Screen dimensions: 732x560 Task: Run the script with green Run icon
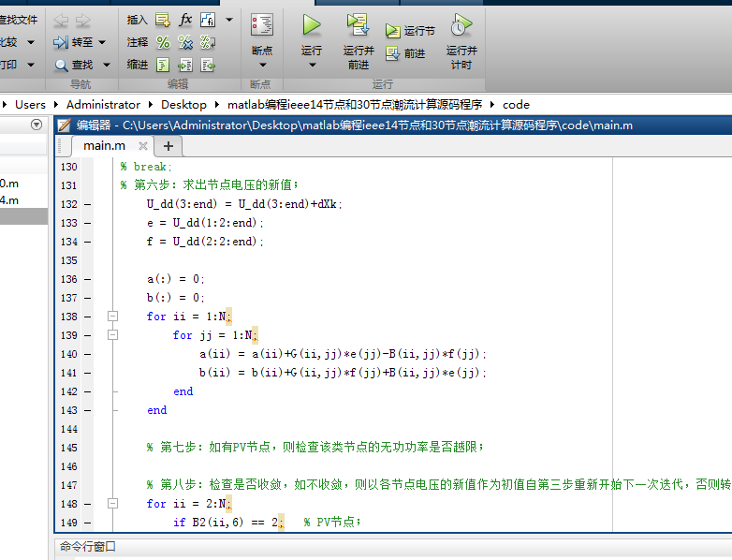click(x=312, y=24)
